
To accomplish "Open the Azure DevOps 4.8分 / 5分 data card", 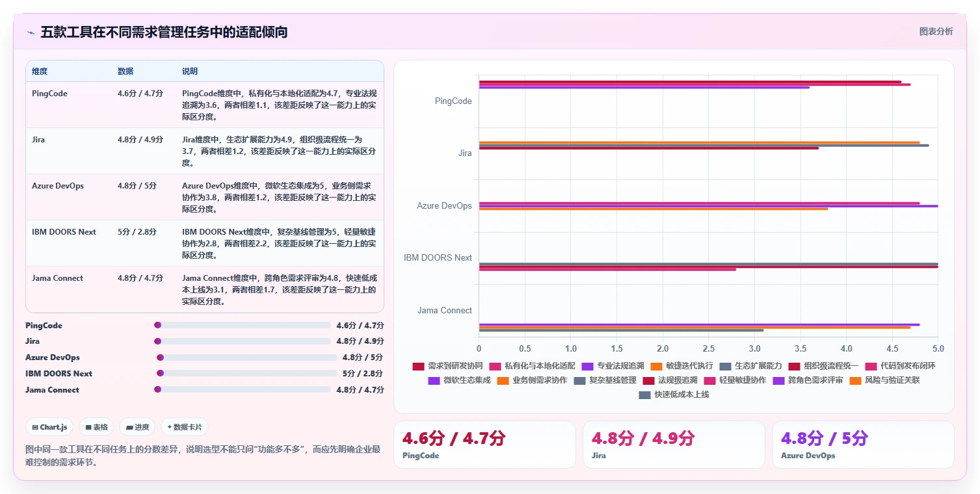I will [863, 445].
